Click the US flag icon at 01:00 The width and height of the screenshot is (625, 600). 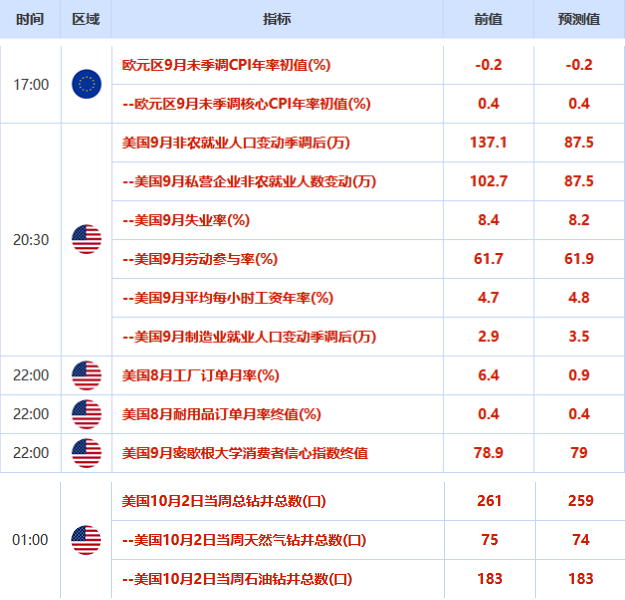tap(86, 540)
